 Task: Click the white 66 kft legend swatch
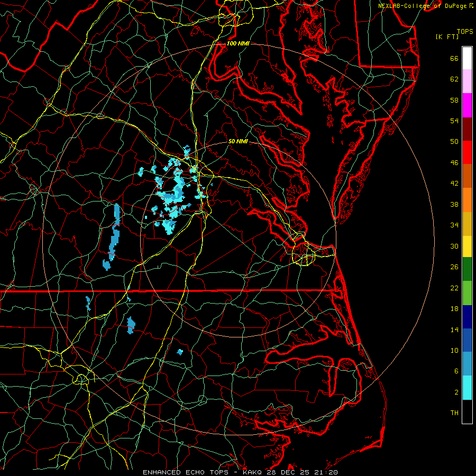467,58
